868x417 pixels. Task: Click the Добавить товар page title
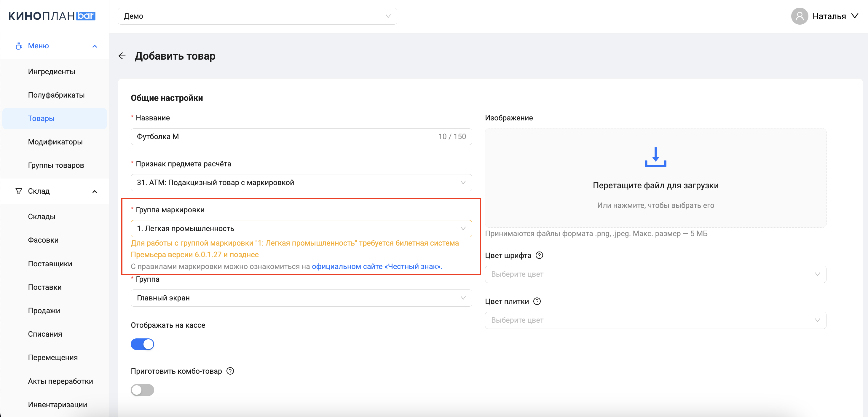(175, 56)
